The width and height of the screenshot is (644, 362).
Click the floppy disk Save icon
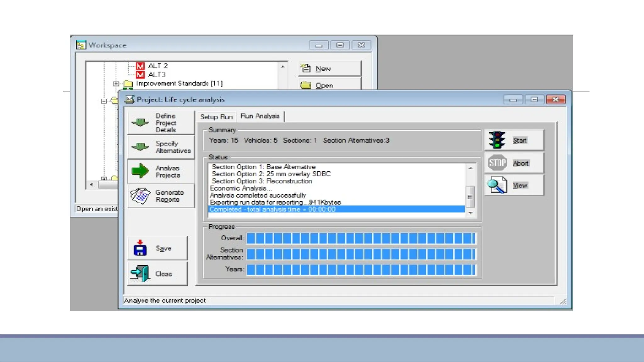(140, 248)
